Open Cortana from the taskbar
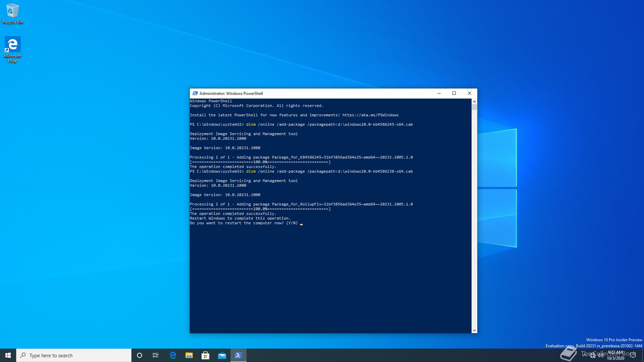 point(140,355)
